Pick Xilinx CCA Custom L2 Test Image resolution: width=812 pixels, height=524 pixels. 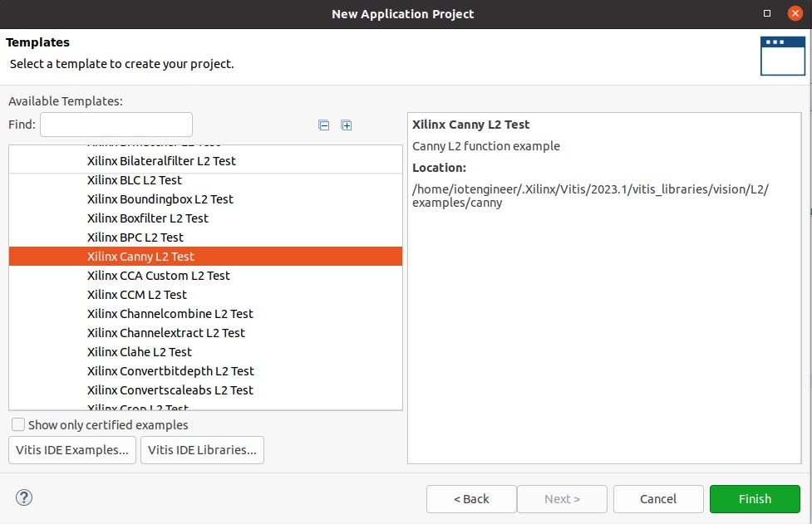pos(158,276)
